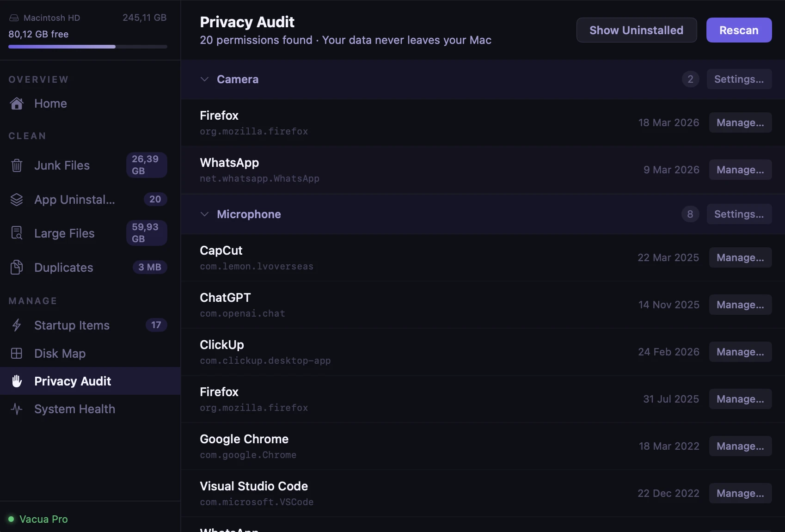Screen dimensions: 785x532
Task: Click the Rescan button
Action: click(x=739, y=30)
